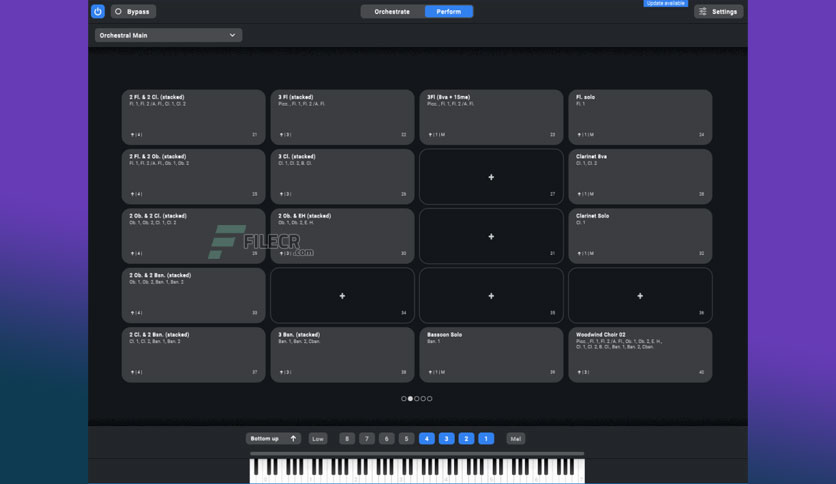Open the Settings panel
This screenshot has width=836, height=484.
(x=719, y=11)
